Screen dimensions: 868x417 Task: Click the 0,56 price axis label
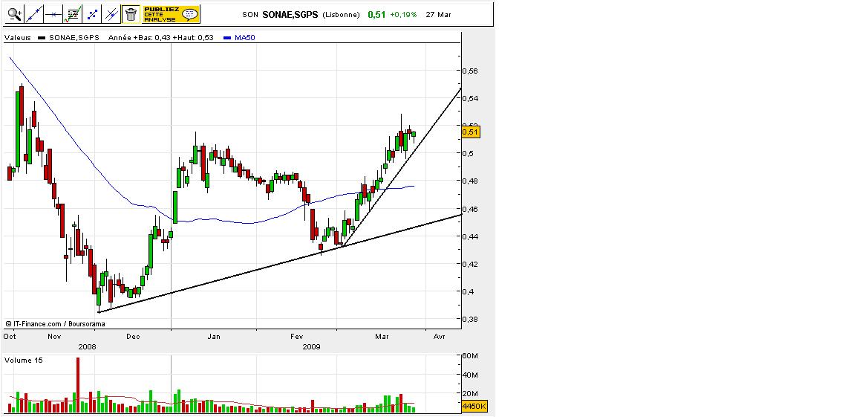pos(469,71)
